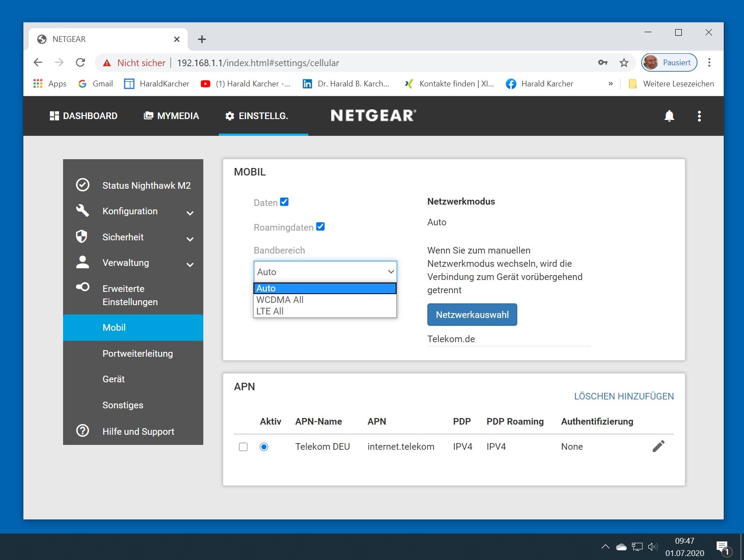
Task: Click the notification bell icon
Action: click(669, 116)
